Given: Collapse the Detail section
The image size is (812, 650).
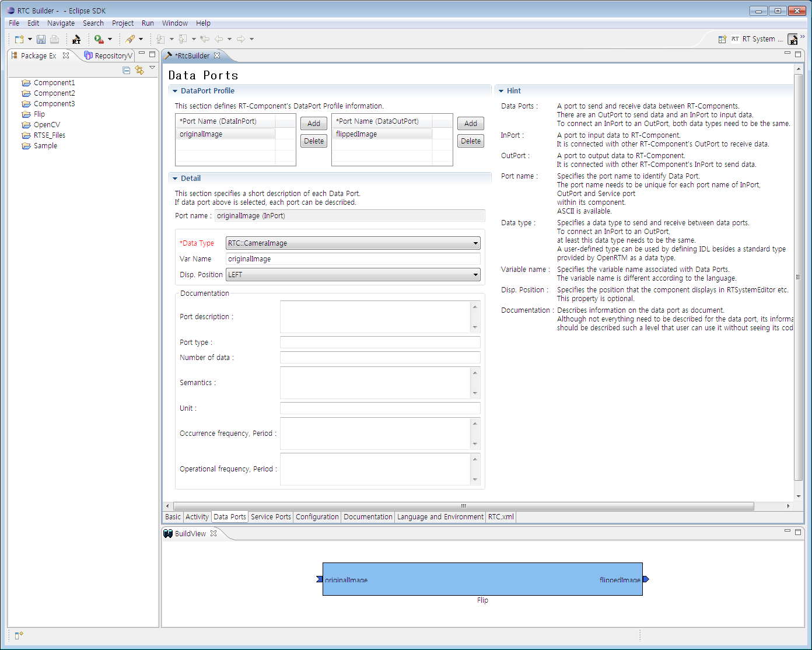Looking at the screenshot, I should [x=175, y=179].
